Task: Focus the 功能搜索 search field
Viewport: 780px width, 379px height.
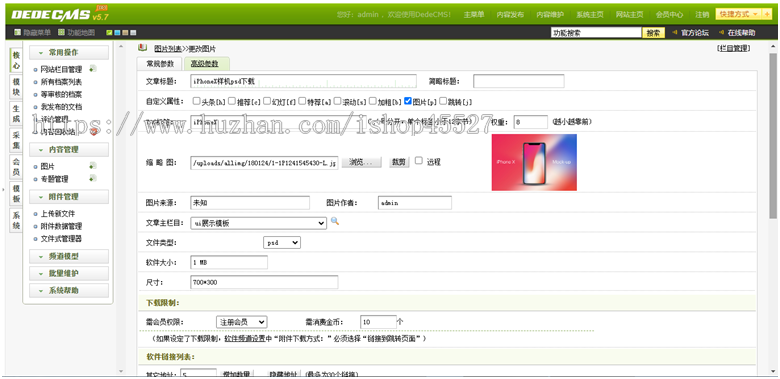Action: (596, 33)
